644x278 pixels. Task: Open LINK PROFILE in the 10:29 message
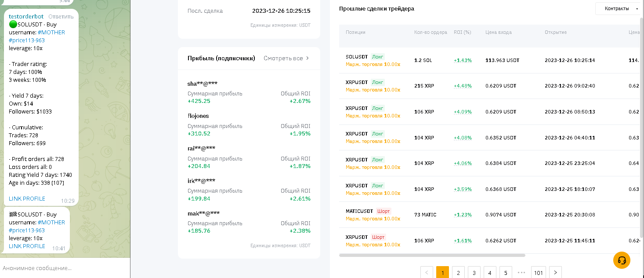pyautogui.click(x=27, y=199)
